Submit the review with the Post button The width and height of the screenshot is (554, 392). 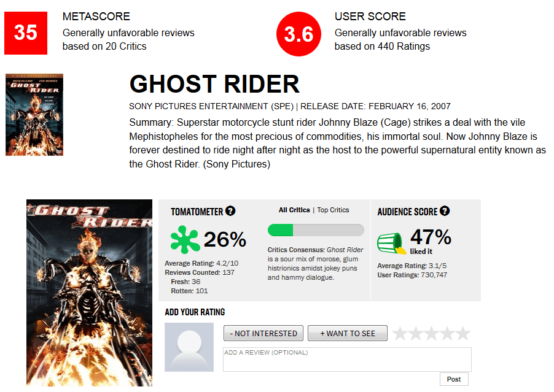454,379
